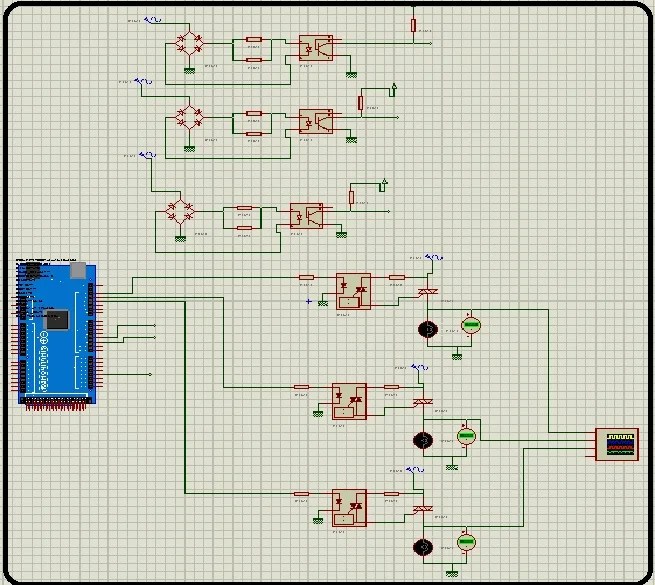Select the bottom opto-triac driver
Screen dimensions: 655x585
point(349,508)
